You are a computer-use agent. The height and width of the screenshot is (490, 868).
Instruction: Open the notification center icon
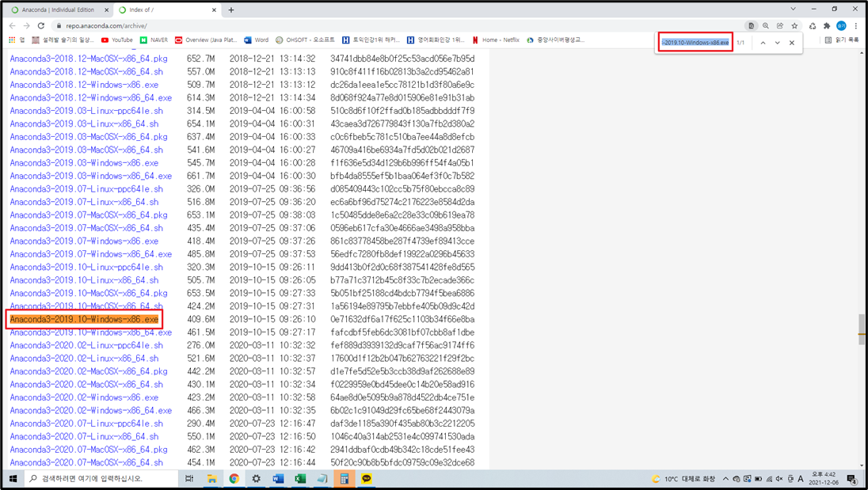point(851,479)
